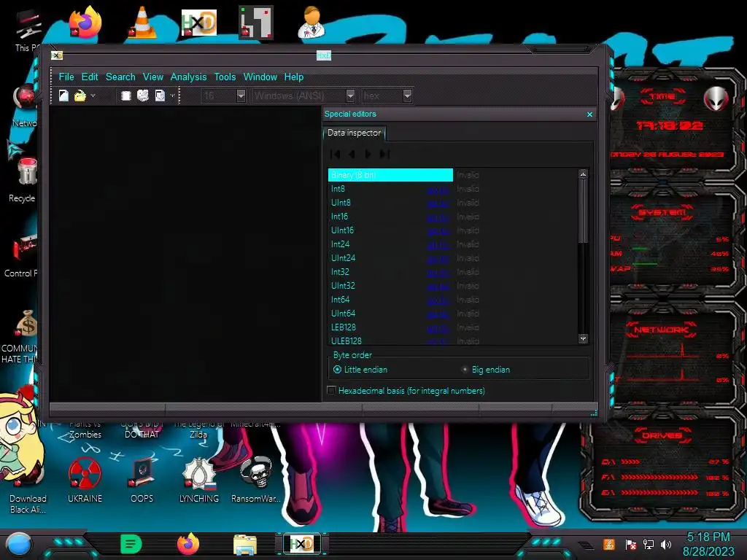
Task: Click the go to link on Int8 row
Action: point(438,190)
